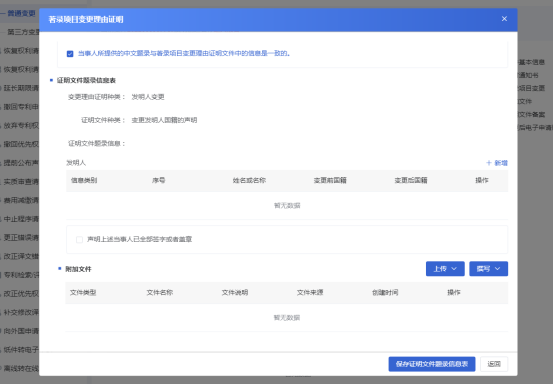The width and height of the screenshot is (554, 385).
Task: Open 通知书 on the right panel
Action: point(528,75)
